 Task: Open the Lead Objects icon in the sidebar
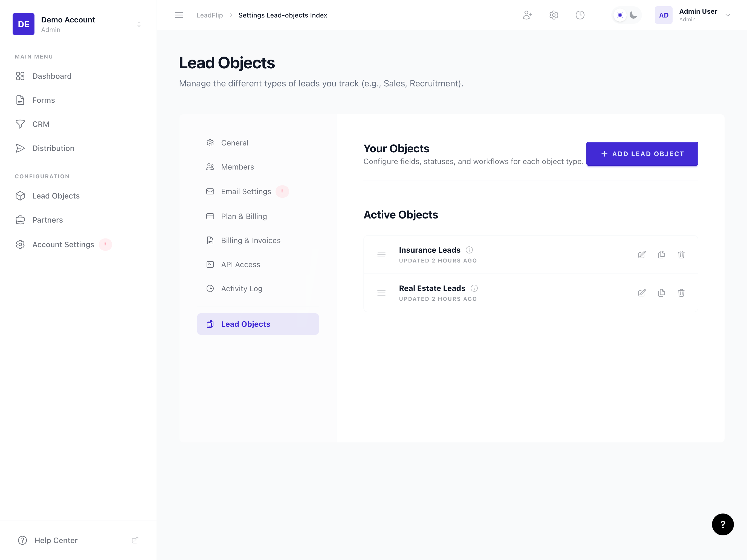tap(20, 196)
